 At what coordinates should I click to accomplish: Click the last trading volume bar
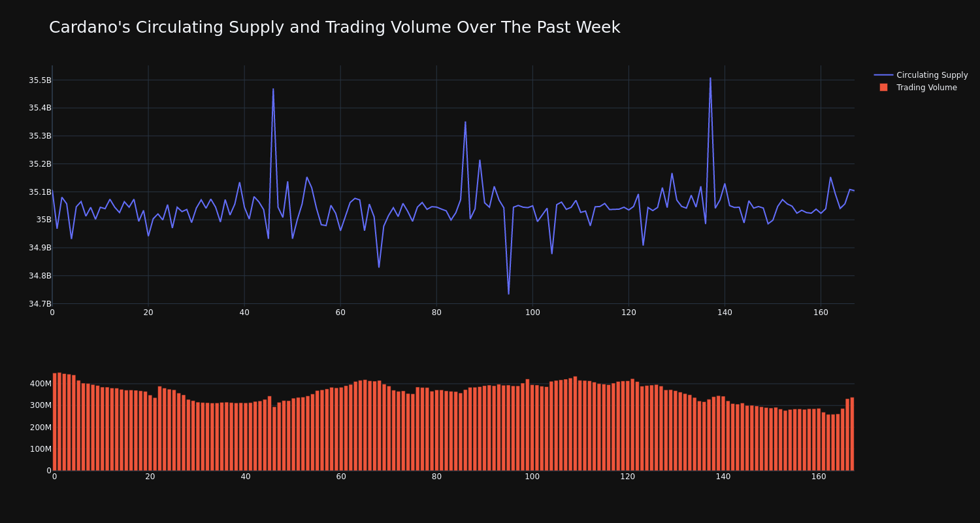coord(852,434)
